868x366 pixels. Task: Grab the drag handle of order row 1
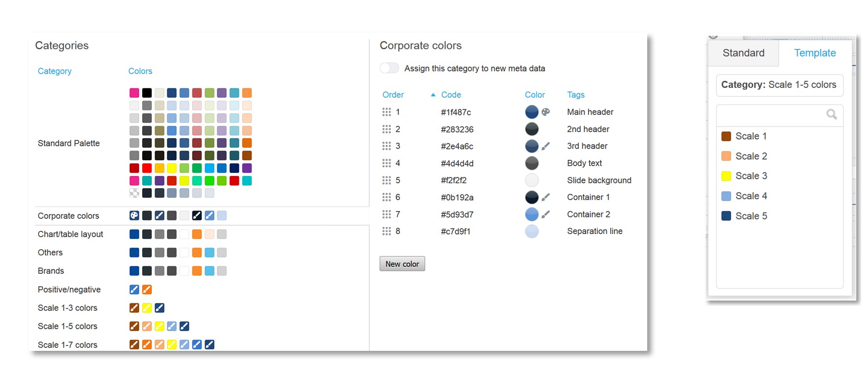[386, 112]
